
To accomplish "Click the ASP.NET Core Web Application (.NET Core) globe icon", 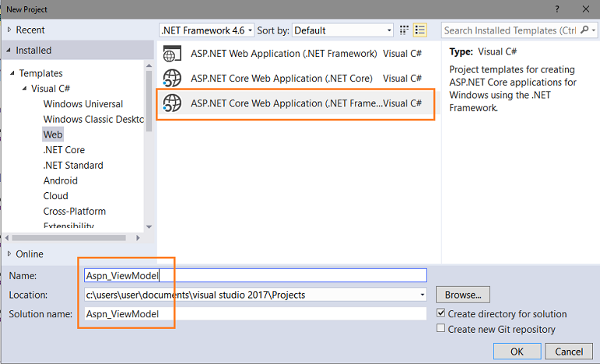I will (x=172, y=78).
